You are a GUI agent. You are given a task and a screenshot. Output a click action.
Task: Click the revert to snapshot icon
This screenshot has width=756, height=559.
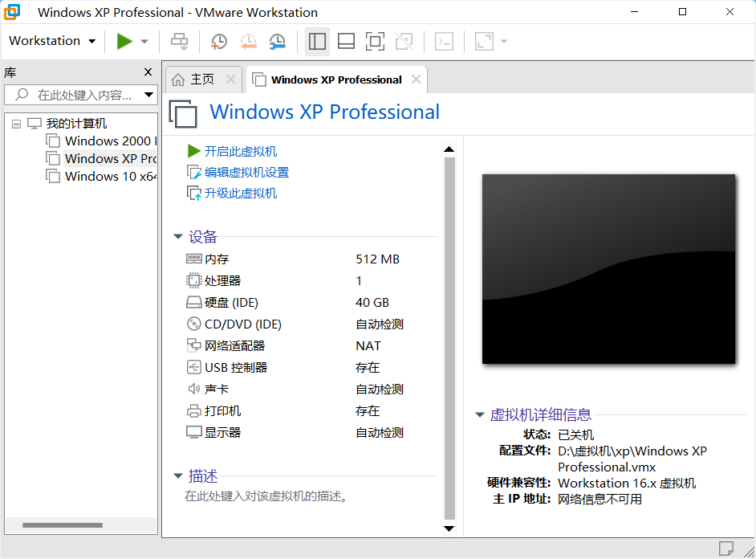tap(248, 41)
